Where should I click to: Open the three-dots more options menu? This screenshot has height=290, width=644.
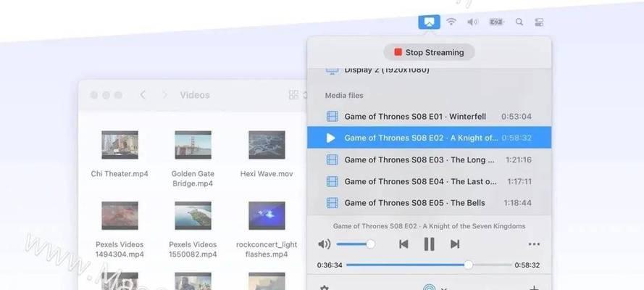pos(534,244)
